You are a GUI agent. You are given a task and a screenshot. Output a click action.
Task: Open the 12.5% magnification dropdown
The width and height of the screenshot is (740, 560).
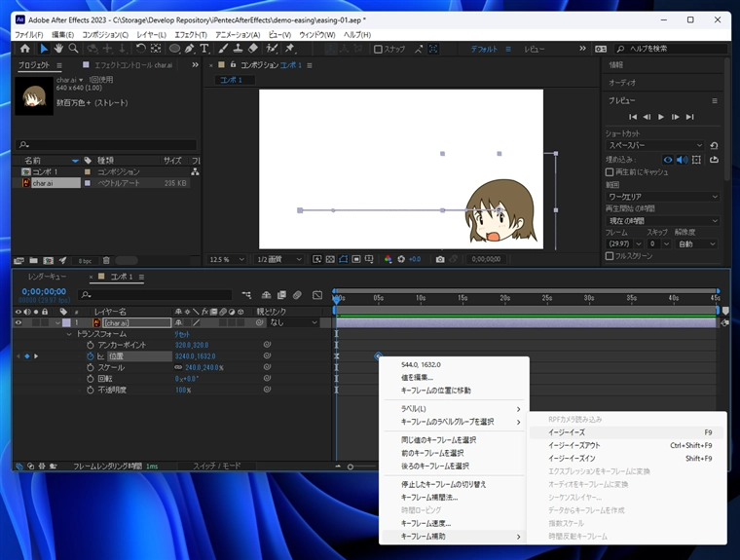click(x=227, y=259)
